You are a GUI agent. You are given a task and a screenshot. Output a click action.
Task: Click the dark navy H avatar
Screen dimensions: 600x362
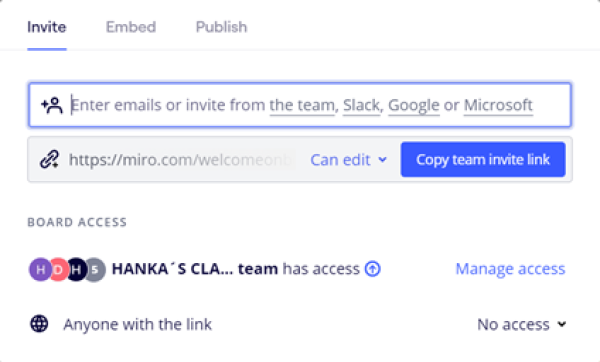pyautogui.click(x=76, y=269)
